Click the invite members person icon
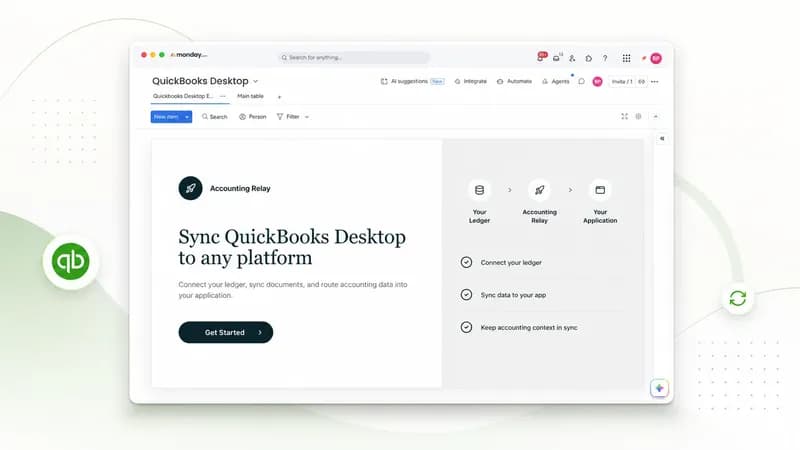800x450 pixels. 572,58
